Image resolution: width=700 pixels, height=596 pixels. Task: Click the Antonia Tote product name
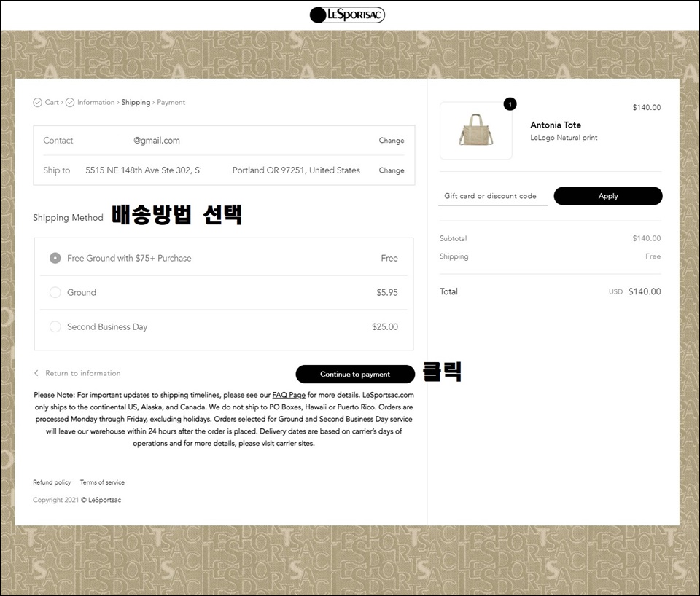click(556, 125)
